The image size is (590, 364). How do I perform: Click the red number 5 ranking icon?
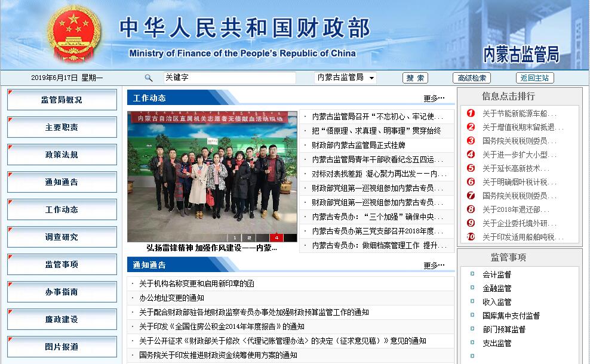(471, 168)
